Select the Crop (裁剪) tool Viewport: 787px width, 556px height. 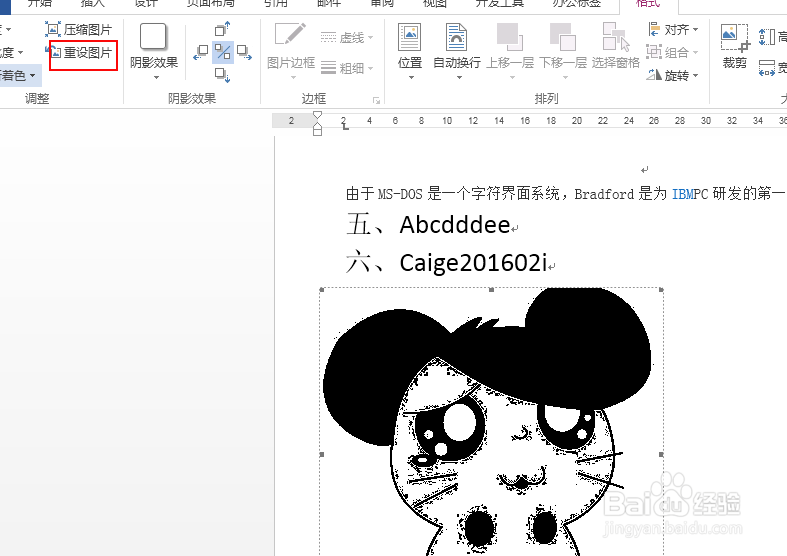pyautogui.click(x=735, y=46)
